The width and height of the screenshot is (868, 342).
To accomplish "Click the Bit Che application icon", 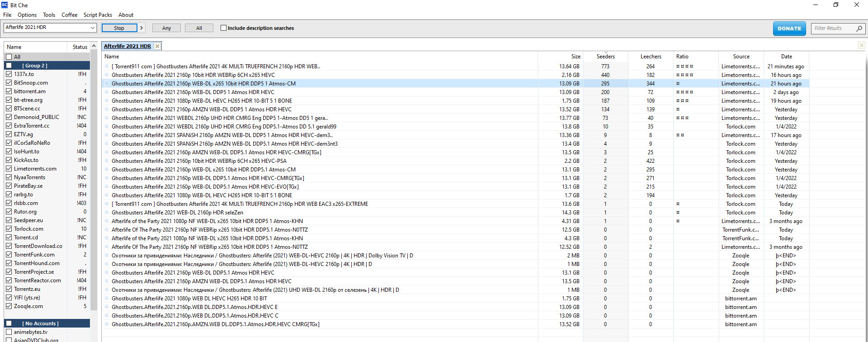I will 5,5.
